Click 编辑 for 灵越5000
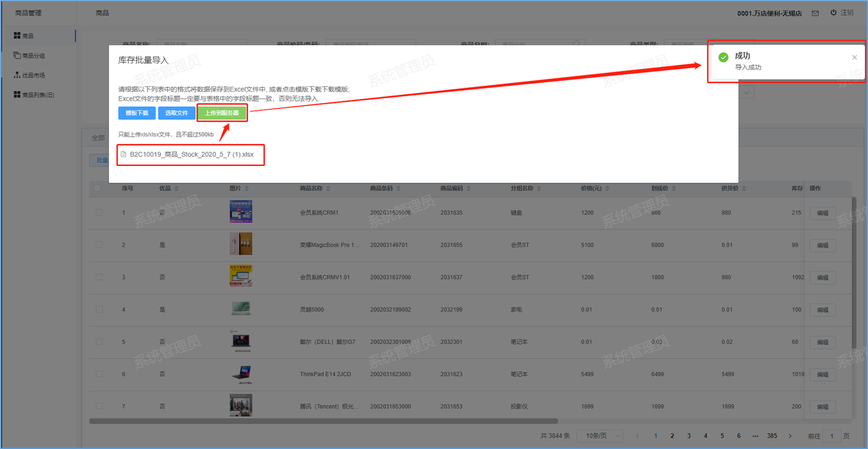Screen dimensions: 868x449 [x=822, y=310]
